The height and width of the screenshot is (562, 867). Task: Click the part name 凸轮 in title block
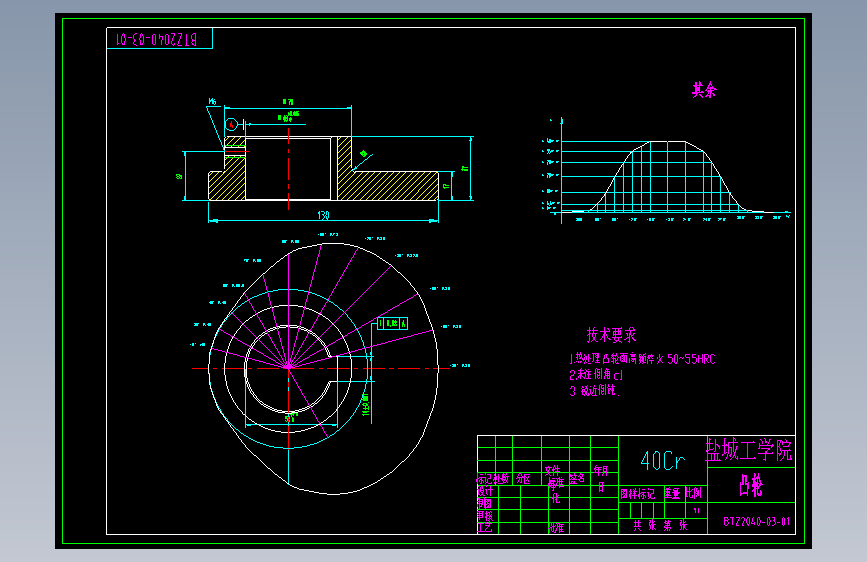tap(751, 485)
